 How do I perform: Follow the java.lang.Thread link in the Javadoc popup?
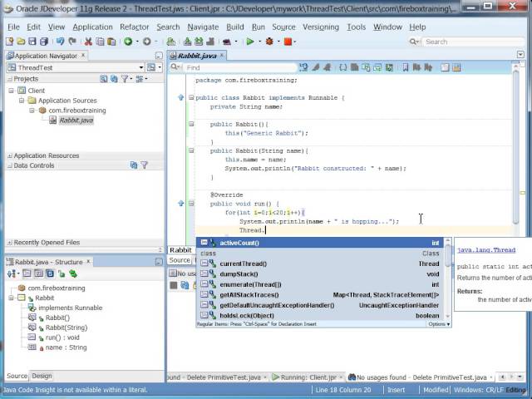pos(486,250)
